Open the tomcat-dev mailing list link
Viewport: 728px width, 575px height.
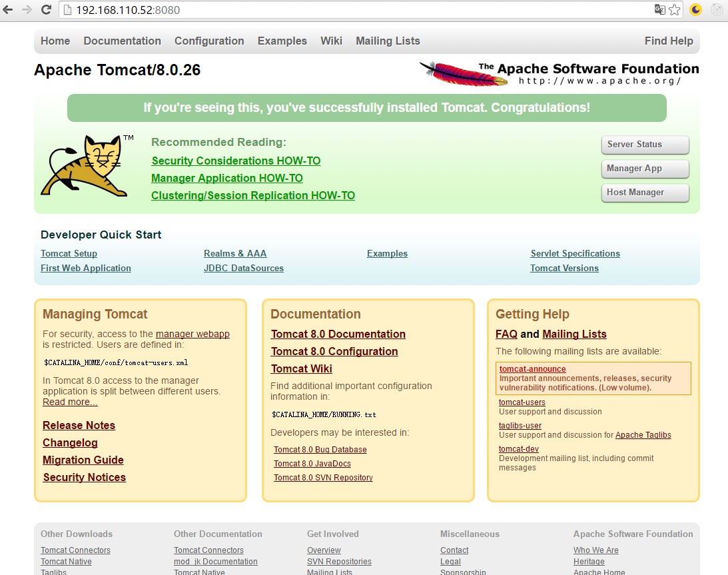519,448
